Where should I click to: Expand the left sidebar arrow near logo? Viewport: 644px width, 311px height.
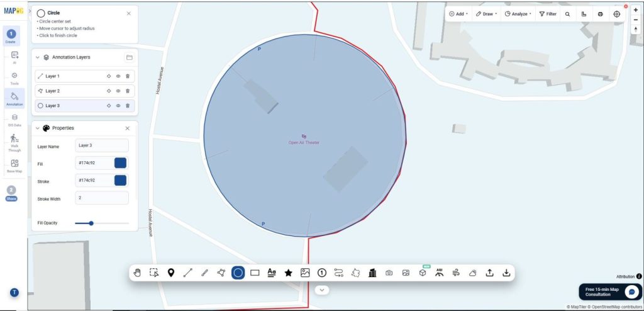(30, 11)
